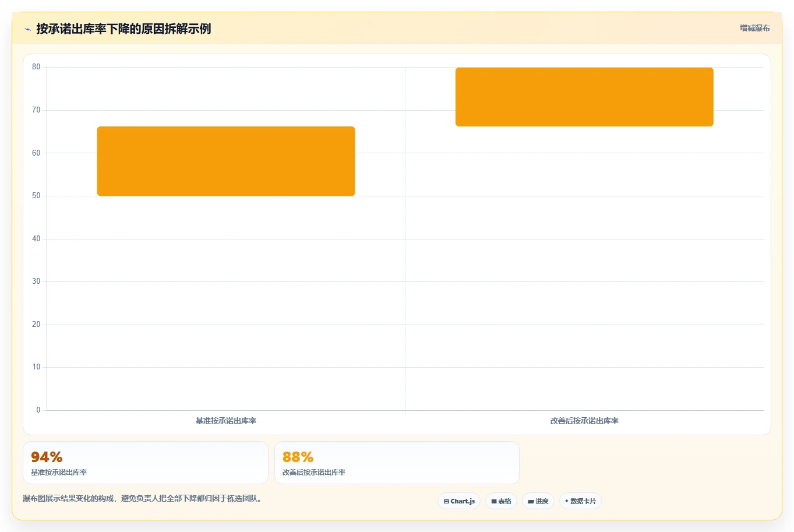Click the y-axis value 30
Viewport: 794px width, 532px height.
[36, 281]
